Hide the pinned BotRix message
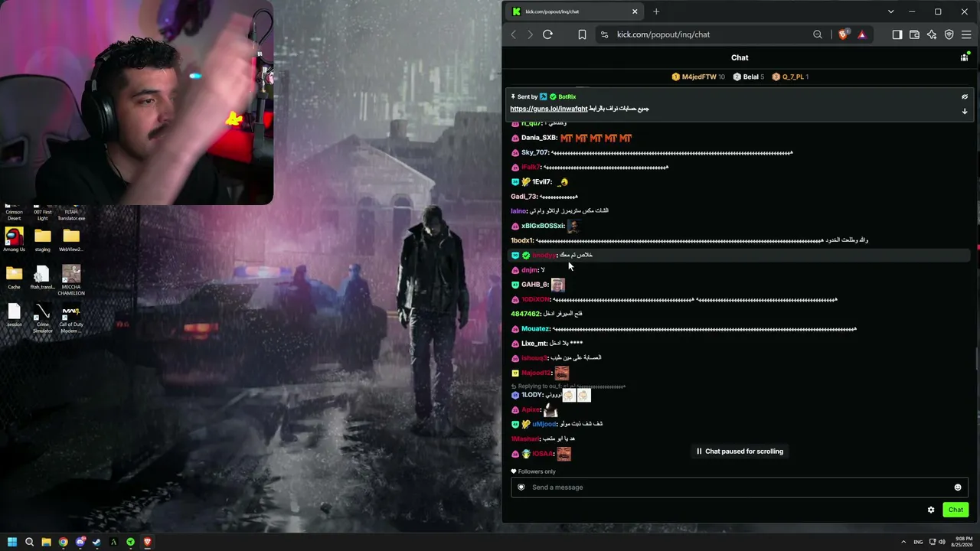This screenshot has width=980, height=551. [x=965, y=97]
